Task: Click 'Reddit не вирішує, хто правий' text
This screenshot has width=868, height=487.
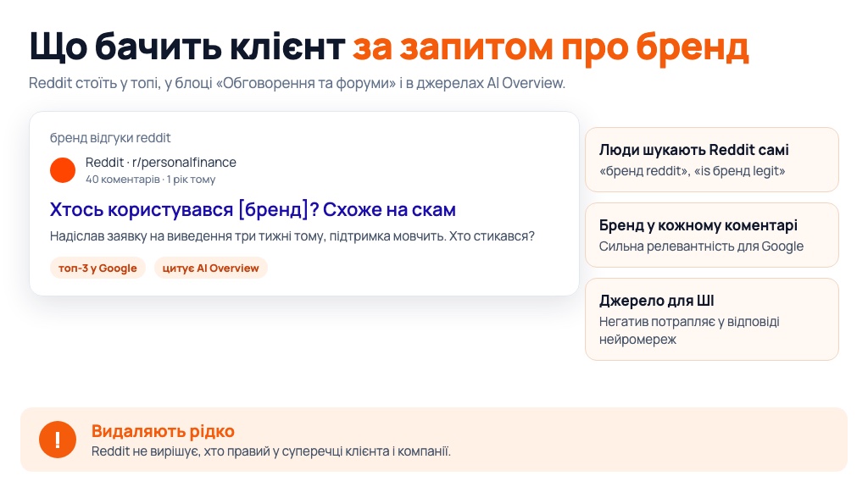Action: coord(271,451)
